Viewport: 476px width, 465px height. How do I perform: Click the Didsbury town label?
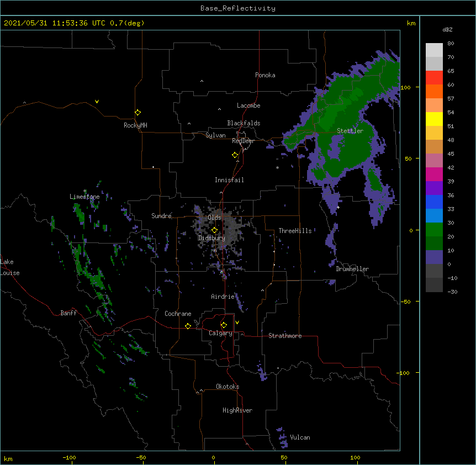click(x=211, y=238)
